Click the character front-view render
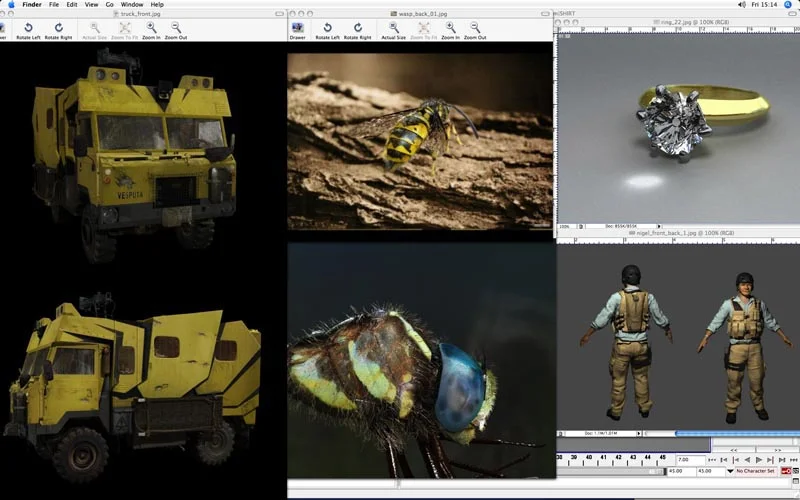This screenshot has height=500, width=800. pos(745,347)
